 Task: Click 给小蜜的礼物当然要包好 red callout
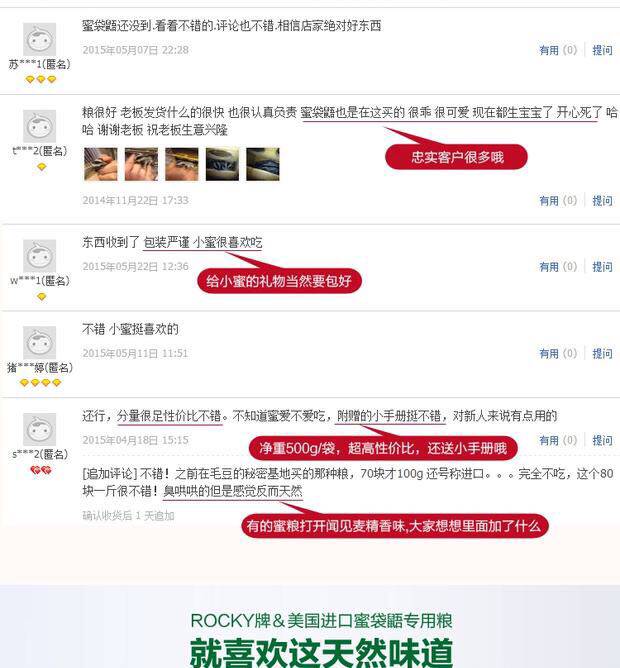(279, 281)
